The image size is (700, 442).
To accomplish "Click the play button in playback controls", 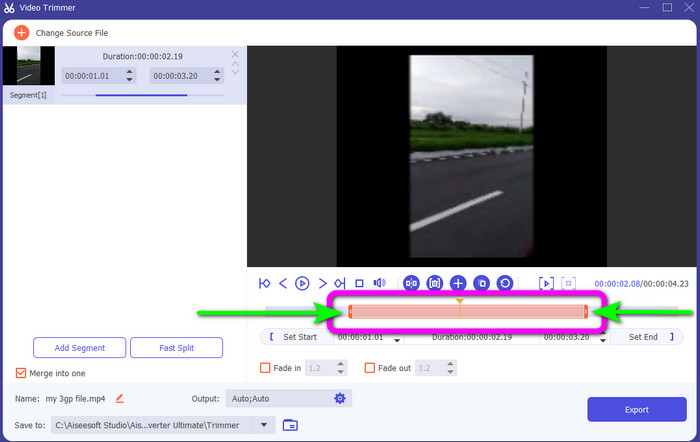I will [302, 283].
